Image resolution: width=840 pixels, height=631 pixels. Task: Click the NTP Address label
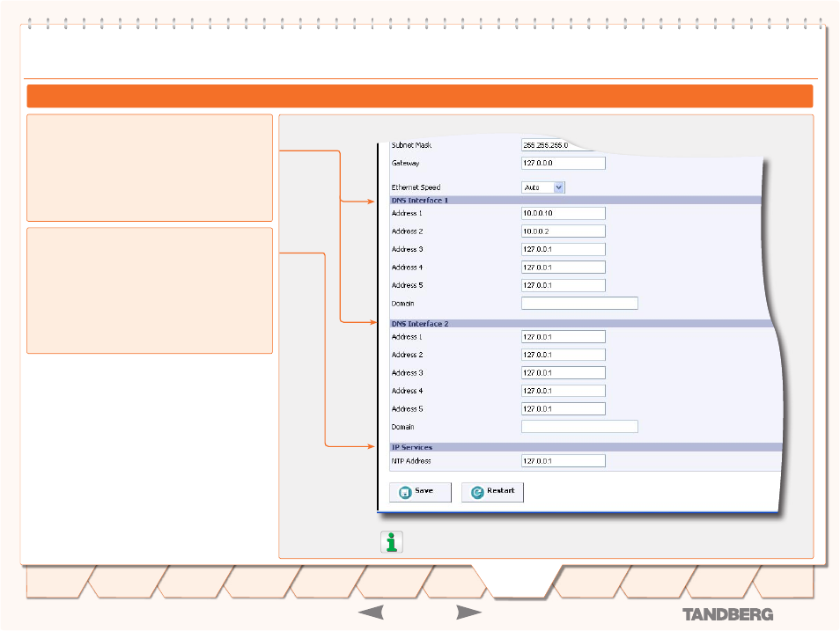tap(411, 460)
